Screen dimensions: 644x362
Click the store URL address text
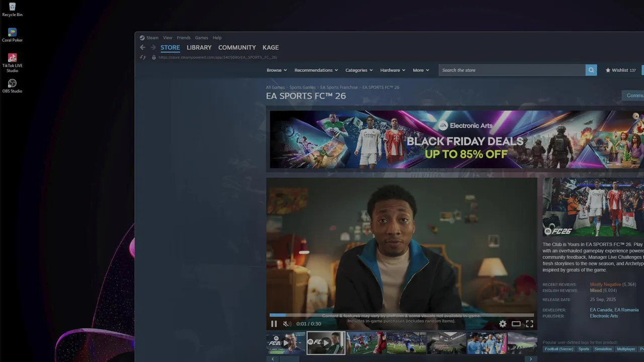218,57
